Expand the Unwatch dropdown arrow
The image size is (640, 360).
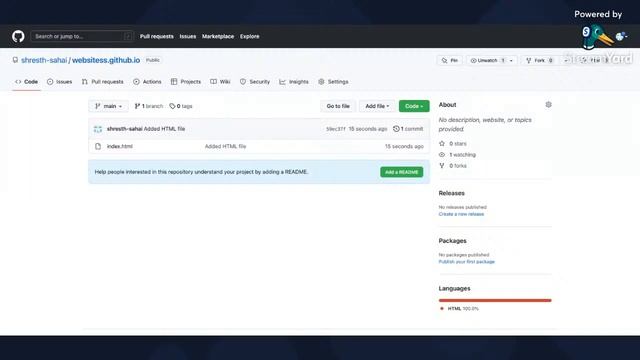point(511,60)
